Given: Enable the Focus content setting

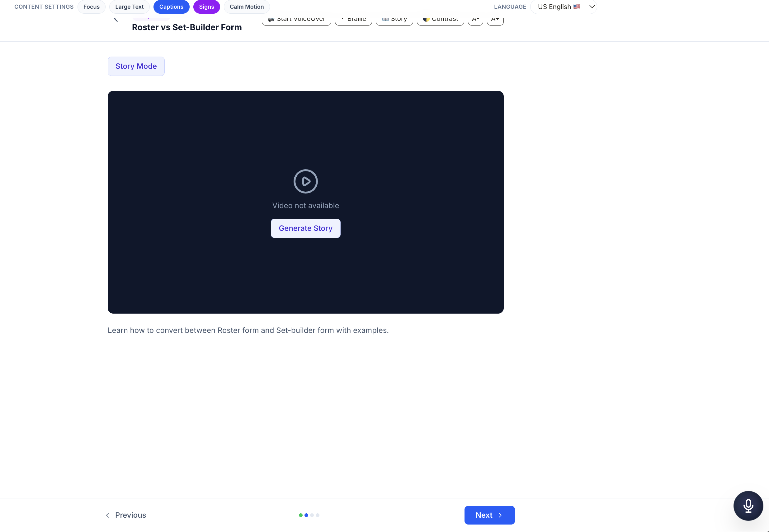Looking at the screenshot, I should 91,7.
